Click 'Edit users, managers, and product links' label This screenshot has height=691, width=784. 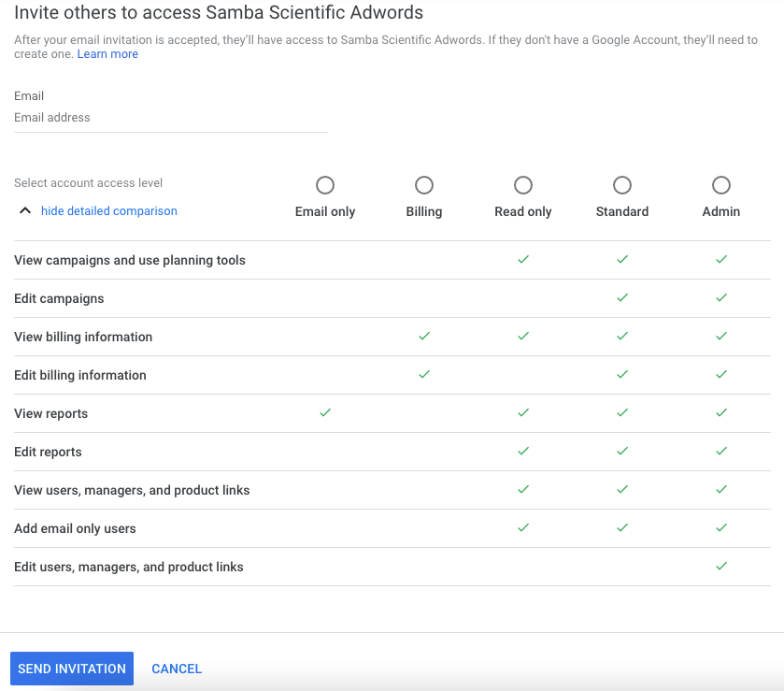(129, 567)
